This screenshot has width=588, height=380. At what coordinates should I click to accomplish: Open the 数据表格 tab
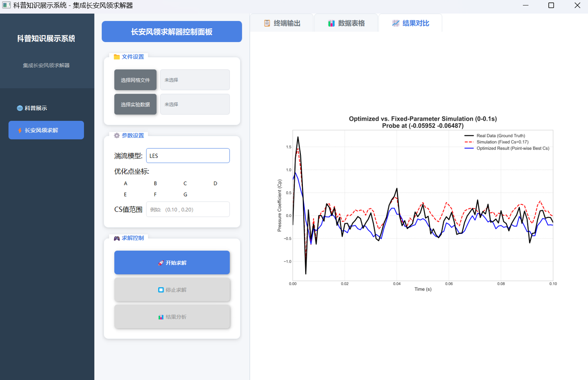(x=346, y=23)
